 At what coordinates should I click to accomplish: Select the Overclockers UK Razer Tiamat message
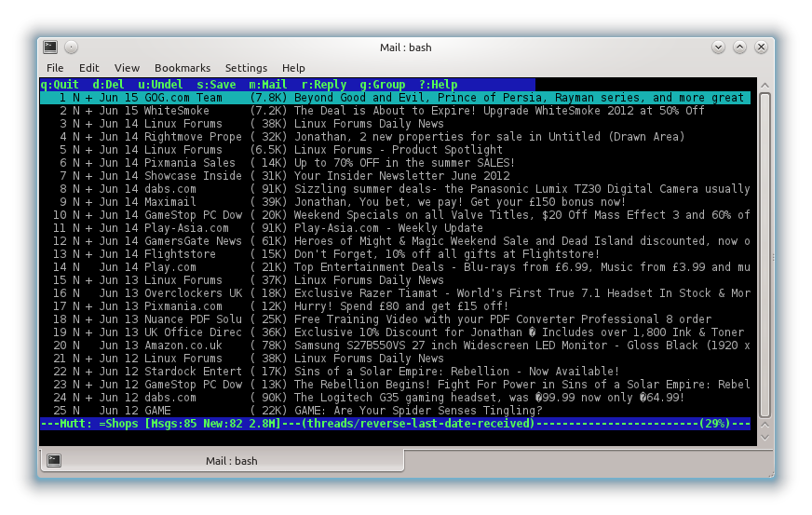click(x=395, y=293)
